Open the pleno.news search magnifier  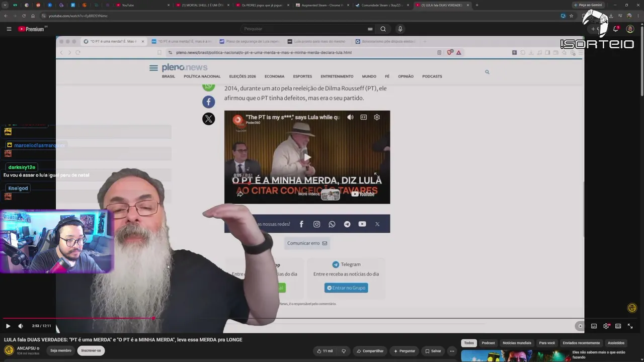click(487, 72)
